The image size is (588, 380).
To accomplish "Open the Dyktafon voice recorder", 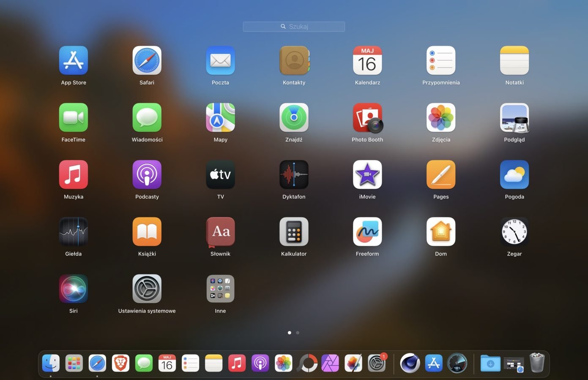I will pyautogui.click(x=294, y=174).
